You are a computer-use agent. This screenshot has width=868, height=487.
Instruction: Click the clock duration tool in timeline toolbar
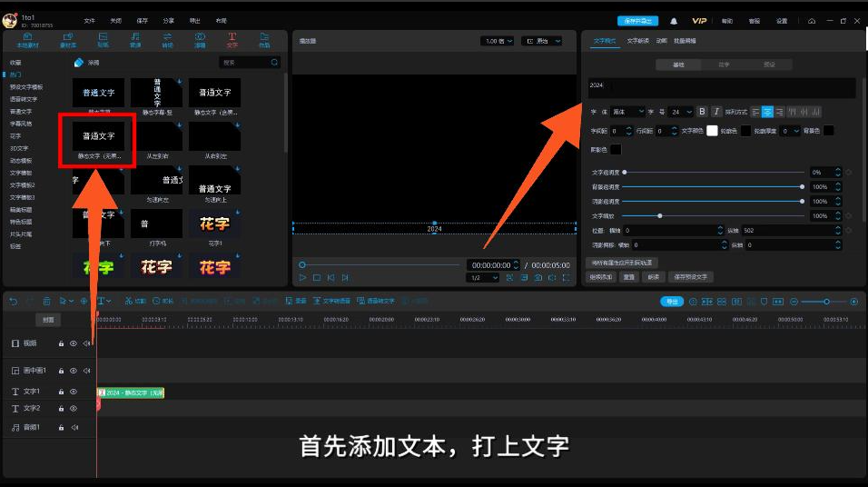[x=163, y=301]
